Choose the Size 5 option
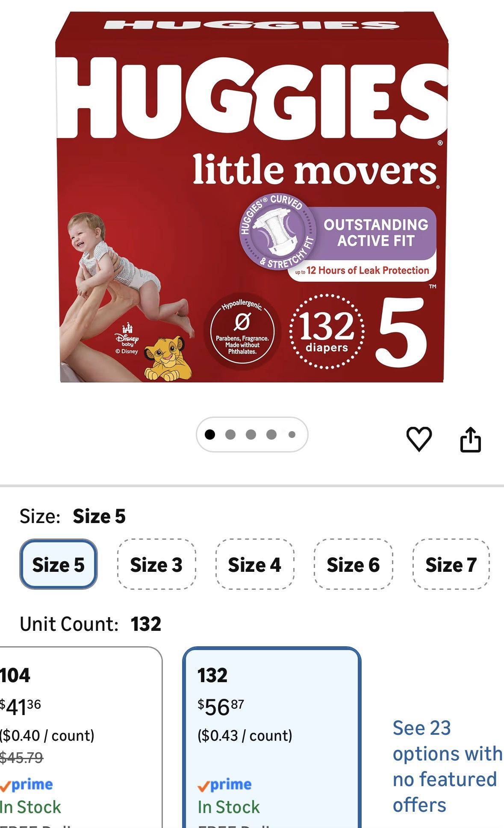Screen dimensions: 504x828 59,564
